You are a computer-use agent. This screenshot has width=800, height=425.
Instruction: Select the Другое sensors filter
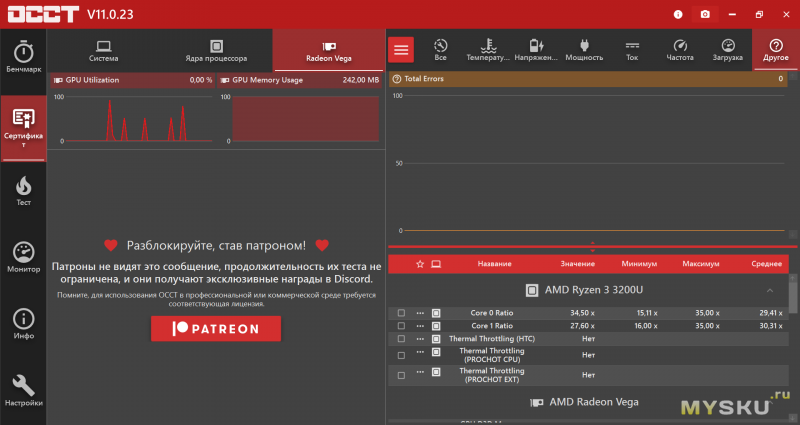click(776, 50)
